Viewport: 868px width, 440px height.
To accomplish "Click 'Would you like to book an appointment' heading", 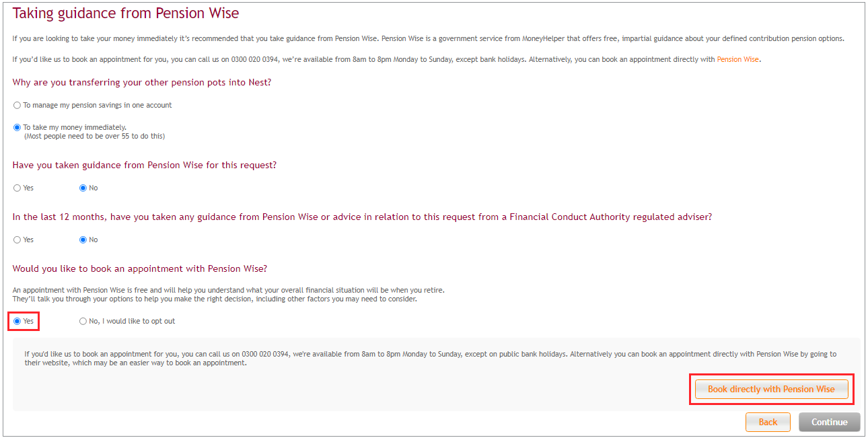I will 140,269.
